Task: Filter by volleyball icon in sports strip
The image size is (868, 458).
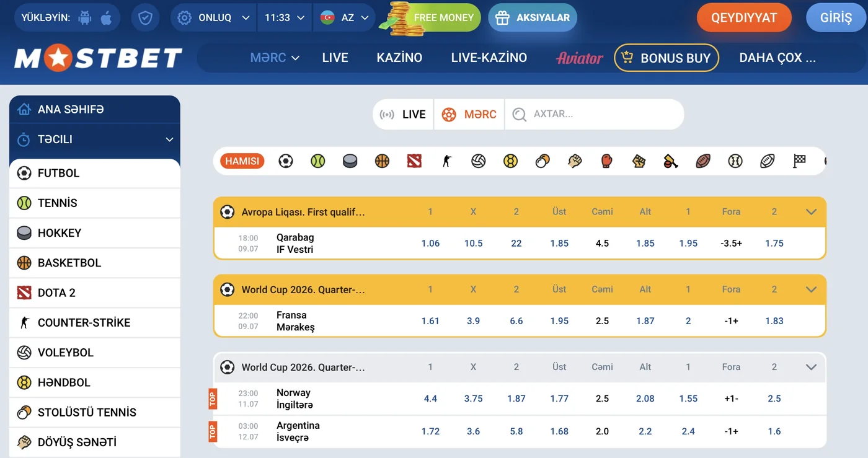Action: (x=478, y=161)
